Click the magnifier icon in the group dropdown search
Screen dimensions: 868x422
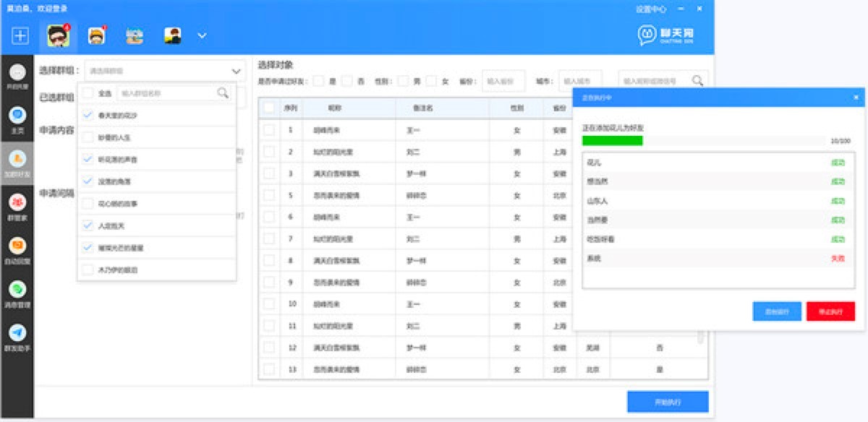(223, 92)
